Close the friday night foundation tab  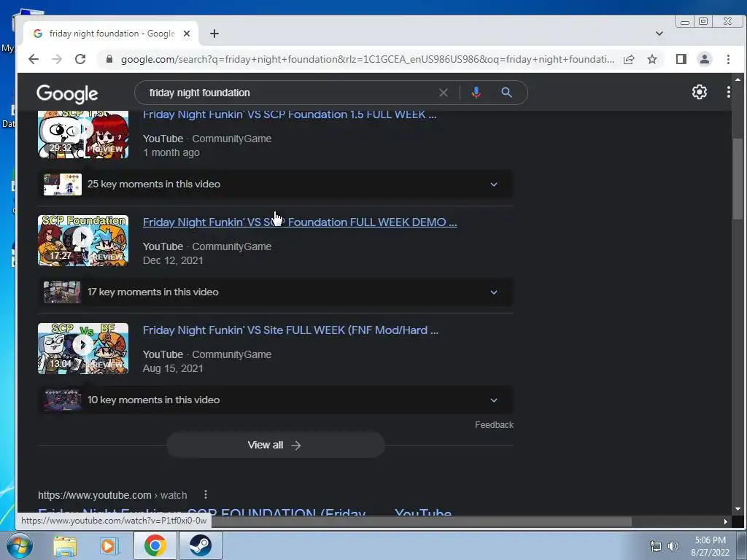187,34
